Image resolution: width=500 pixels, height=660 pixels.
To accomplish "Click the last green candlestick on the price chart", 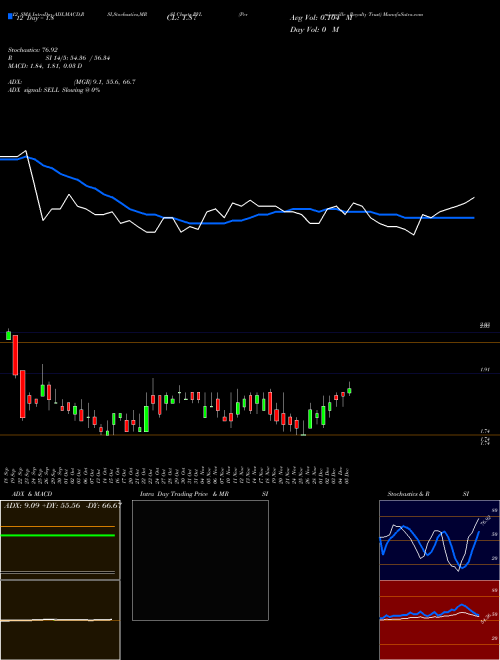I will coord(349,390).
